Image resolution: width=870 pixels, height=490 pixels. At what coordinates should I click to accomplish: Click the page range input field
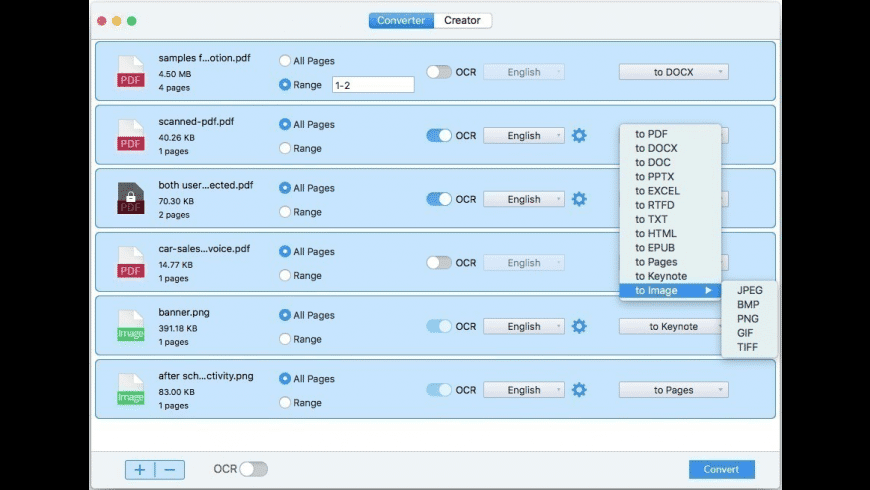372,85
